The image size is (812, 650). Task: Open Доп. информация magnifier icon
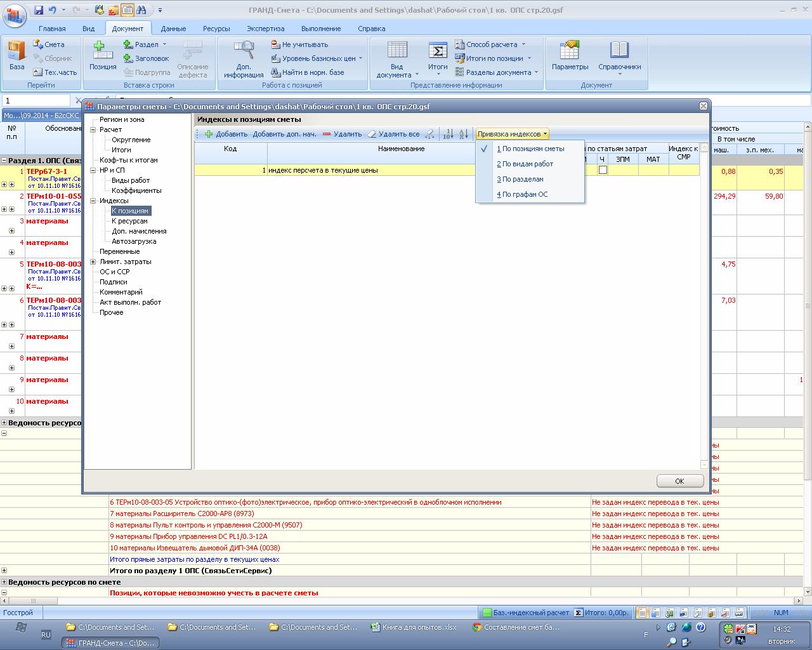tap(244, 51)
